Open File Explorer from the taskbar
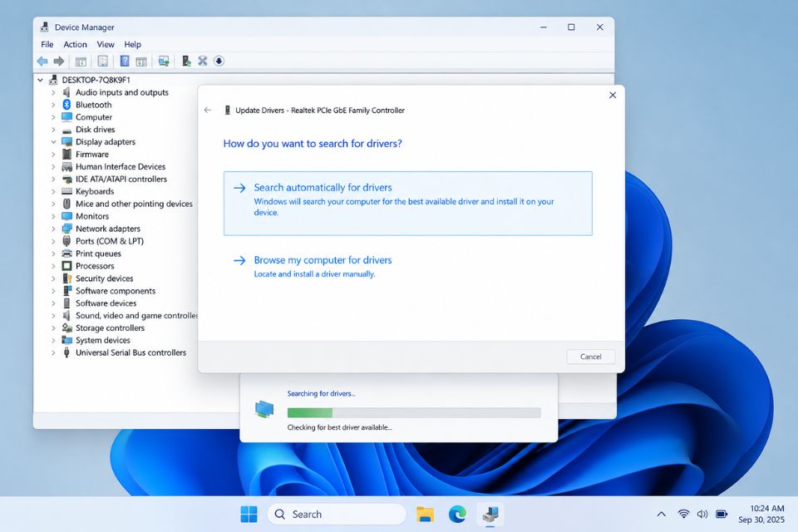The image size is (798, 532). 425,515
